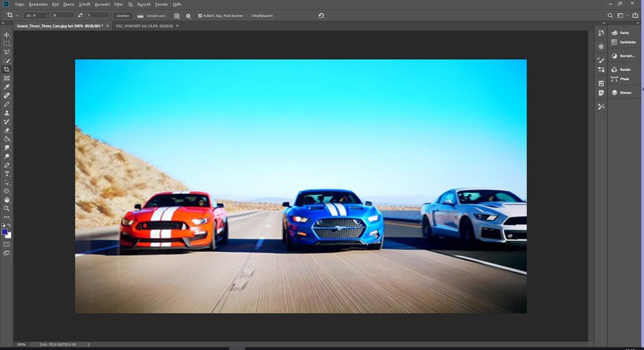The height and width of the screenshot is (350, 644).
Task: Select the Frame tool
Action: click(x=6, y=78)
